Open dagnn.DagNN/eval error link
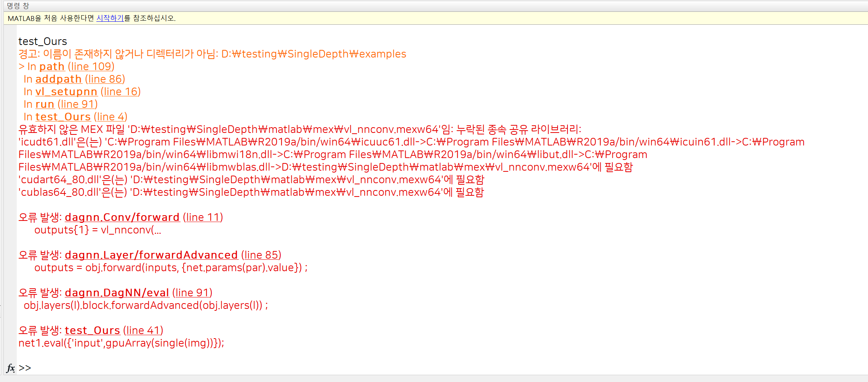This screenshot has width=868, height=382. 117,292
